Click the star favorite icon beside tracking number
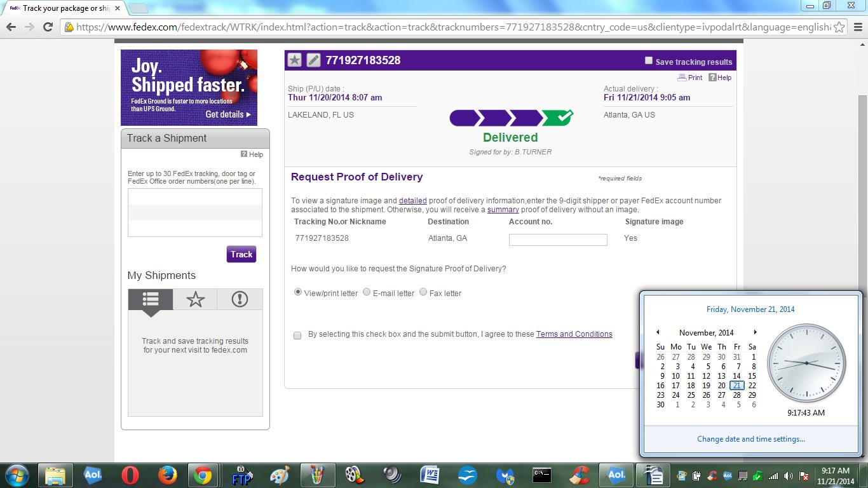Viewport: 868px width, 488px height. click(294, 60)
